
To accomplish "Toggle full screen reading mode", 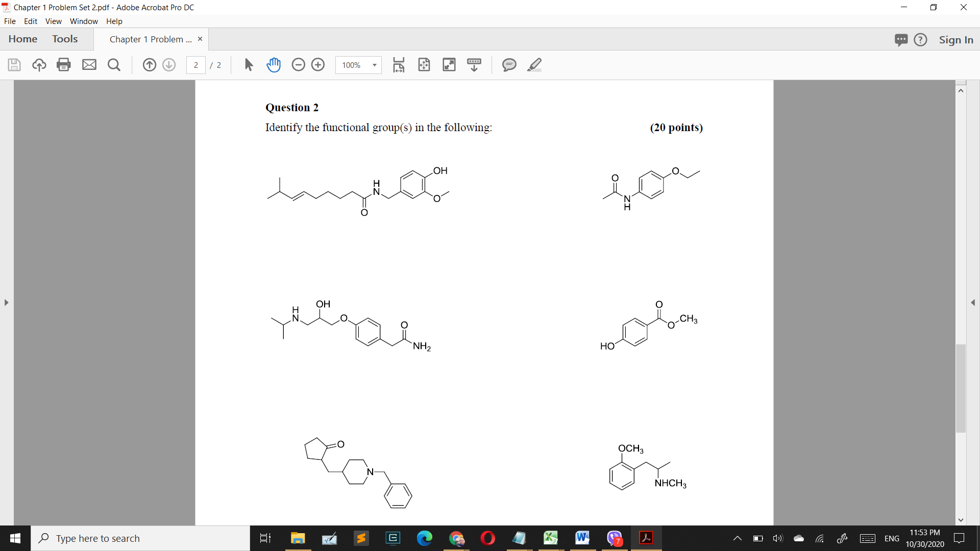I will (x=449, y=65).
